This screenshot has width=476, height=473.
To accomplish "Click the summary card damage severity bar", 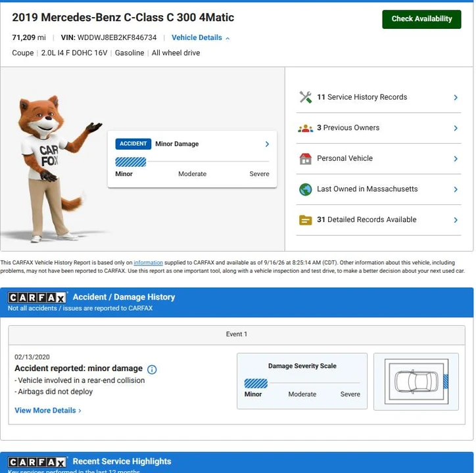I will pos(192,162).
